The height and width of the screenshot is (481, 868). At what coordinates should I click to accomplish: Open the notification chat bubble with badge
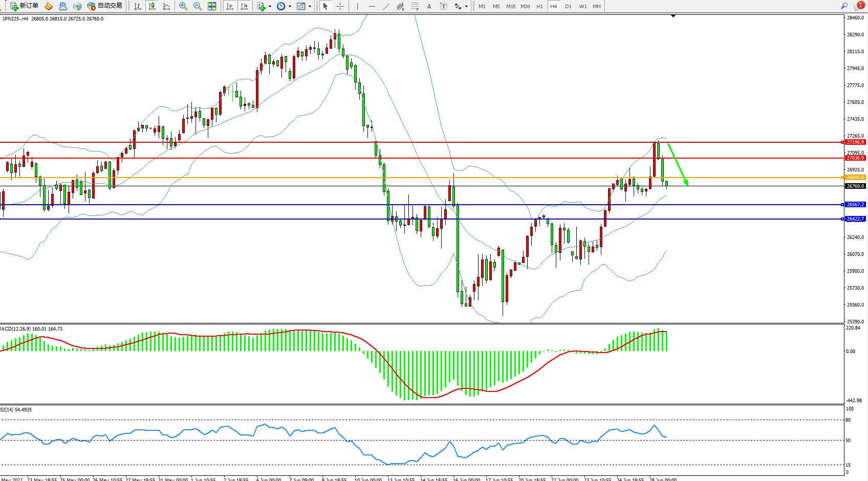click(x=859, y=6)
